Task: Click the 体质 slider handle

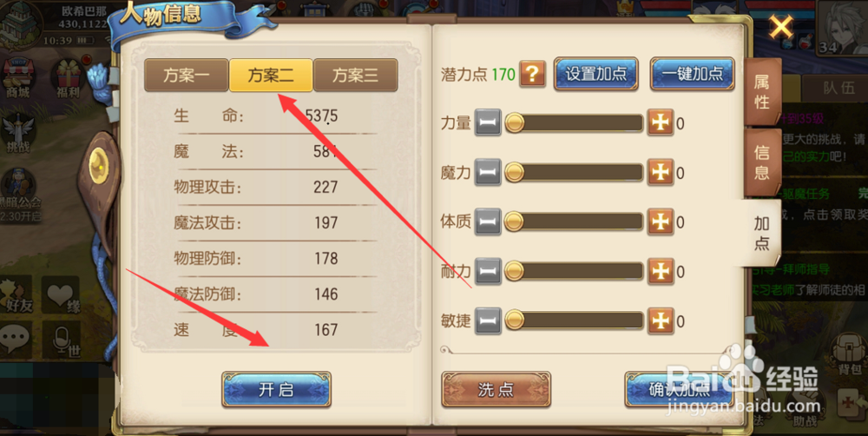Action: click(514, 221)
